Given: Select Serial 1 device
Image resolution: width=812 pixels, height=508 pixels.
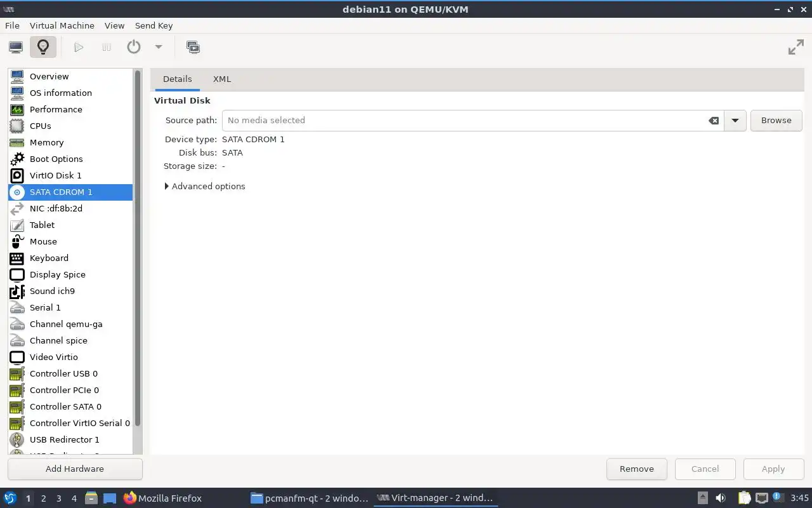Looking at the screenshot, I should click(x=70, y=307).
